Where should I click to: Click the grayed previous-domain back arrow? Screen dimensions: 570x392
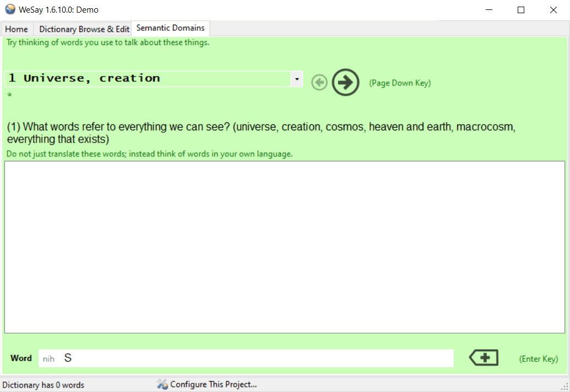click(319, 82)
